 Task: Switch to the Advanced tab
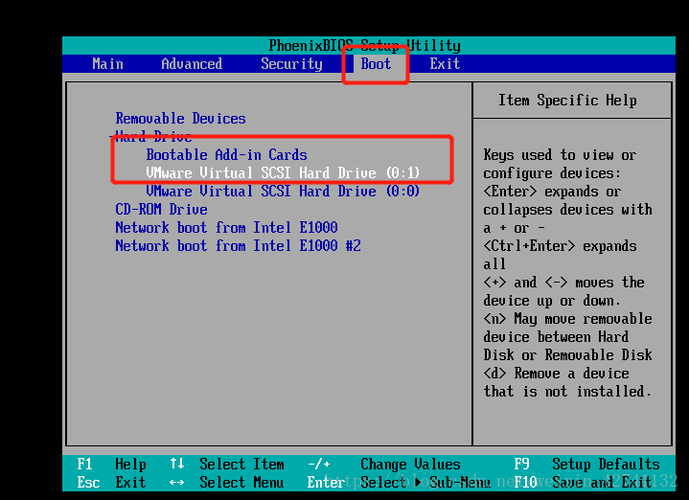[192, 64]
